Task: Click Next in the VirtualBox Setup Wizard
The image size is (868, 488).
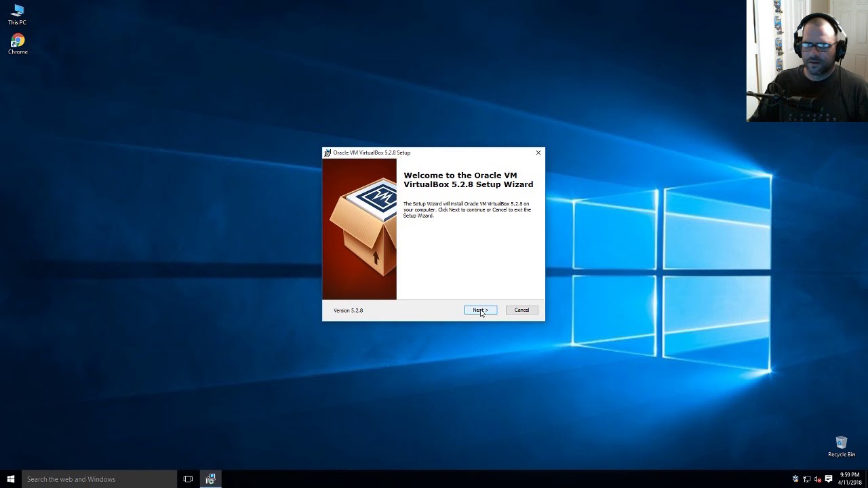Action: click(x=480, y=310)
